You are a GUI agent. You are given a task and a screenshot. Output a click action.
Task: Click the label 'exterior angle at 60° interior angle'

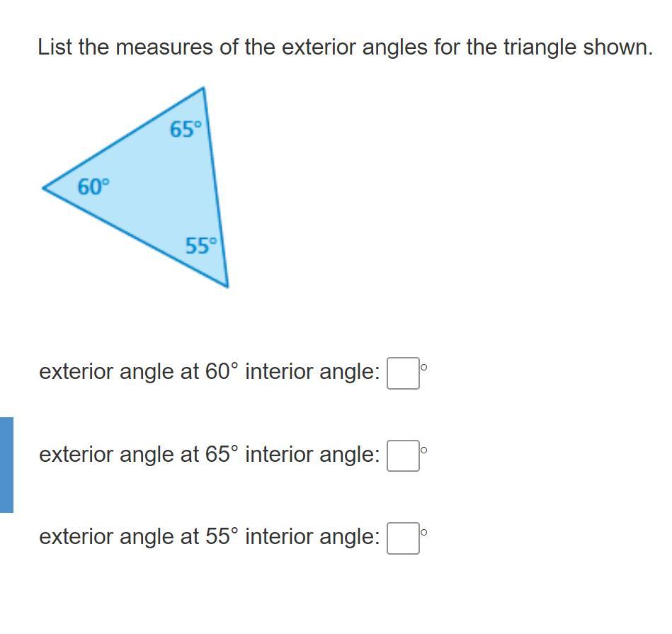click(x=209, y=371)
